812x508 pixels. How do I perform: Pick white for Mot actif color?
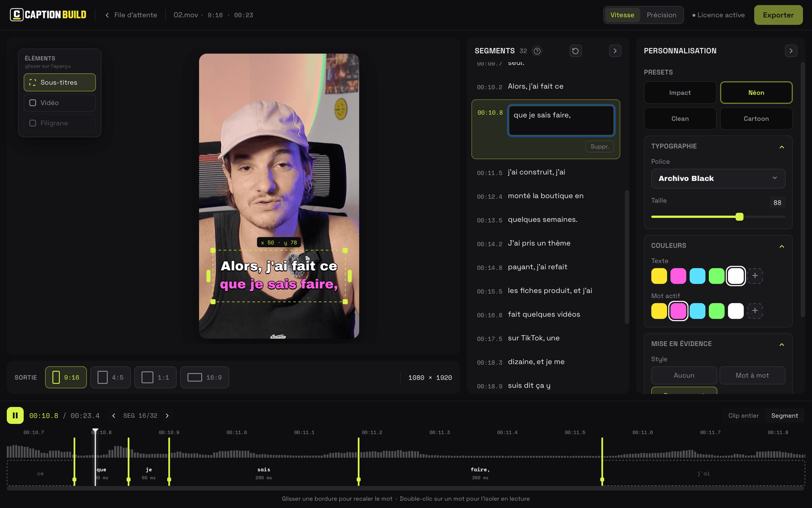(x=736, y=311)
